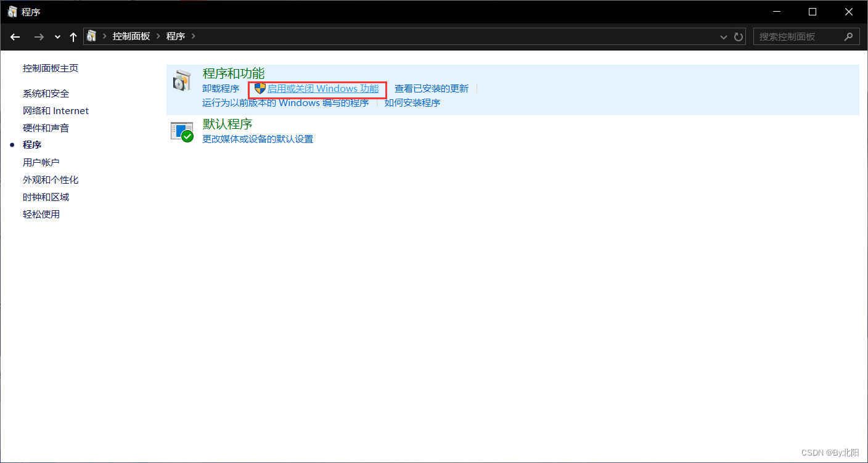868x463 pixels.
Task: Select 程序 in the sidebar
Action: coord(32,145)
